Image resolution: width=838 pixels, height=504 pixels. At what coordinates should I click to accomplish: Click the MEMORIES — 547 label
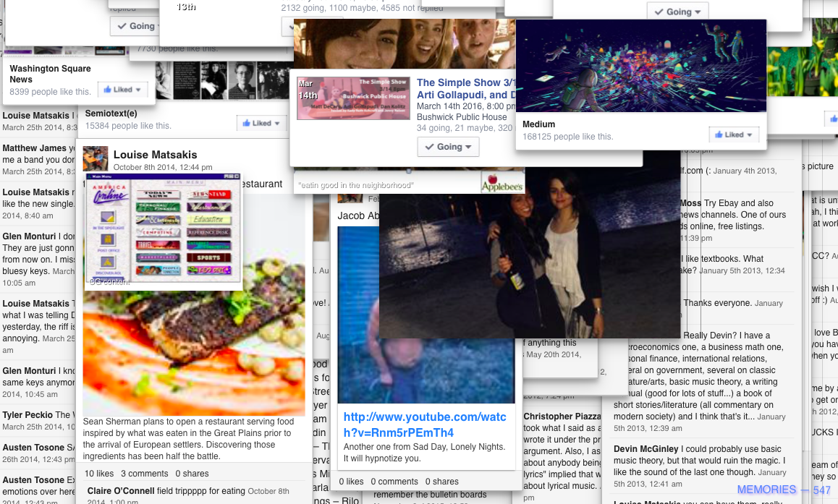pos(784,490)
